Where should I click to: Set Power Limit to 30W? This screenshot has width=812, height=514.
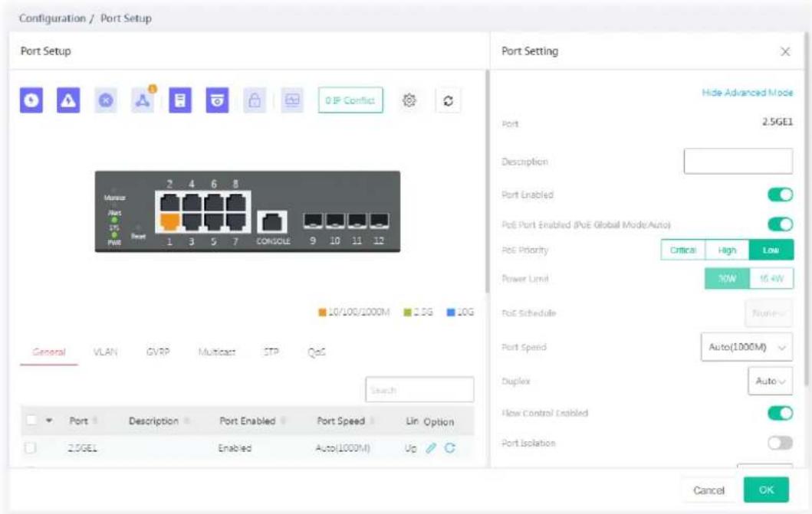point(727,279)
